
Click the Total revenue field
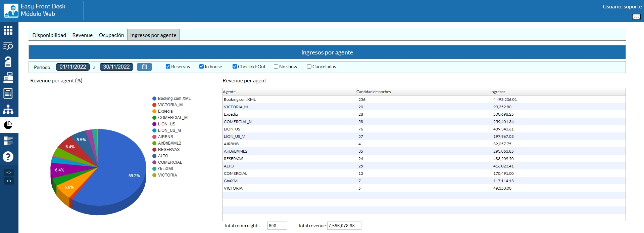click(x=344, y=226)
